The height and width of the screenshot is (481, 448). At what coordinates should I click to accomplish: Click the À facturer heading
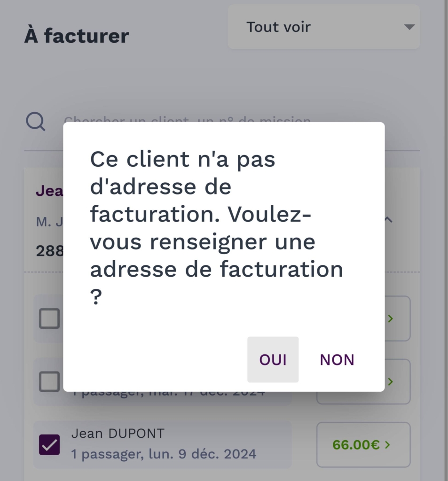77,36
